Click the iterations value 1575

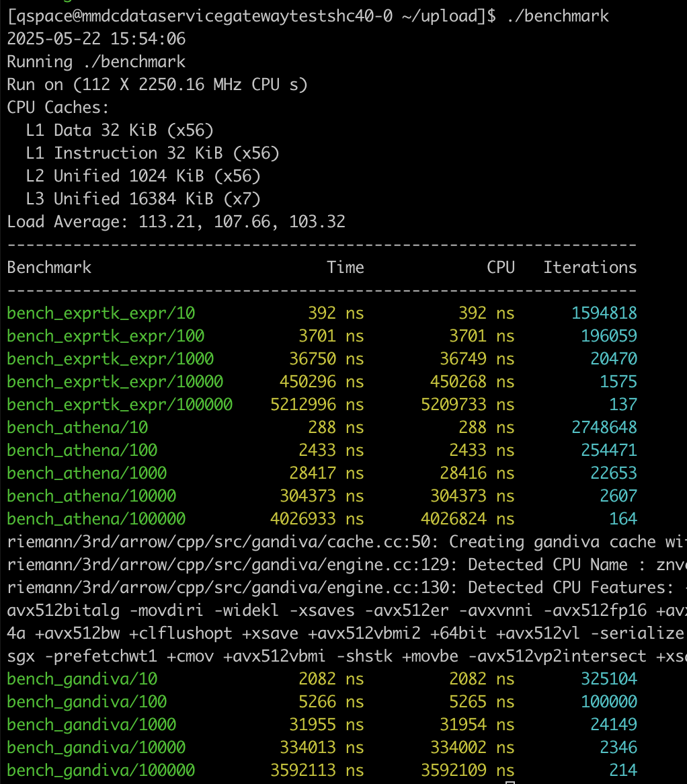point(618,382)
